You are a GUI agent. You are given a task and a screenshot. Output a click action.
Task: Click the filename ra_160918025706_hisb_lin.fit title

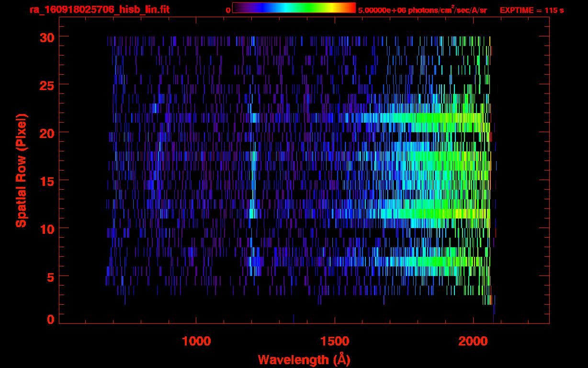(x=100, y=9)
